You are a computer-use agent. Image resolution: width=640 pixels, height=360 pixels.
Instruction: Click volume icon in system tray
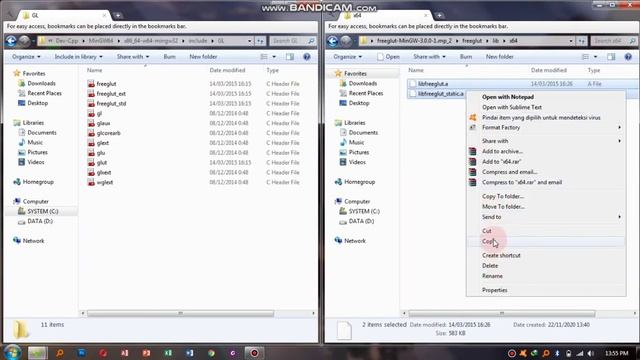[591, 353]
